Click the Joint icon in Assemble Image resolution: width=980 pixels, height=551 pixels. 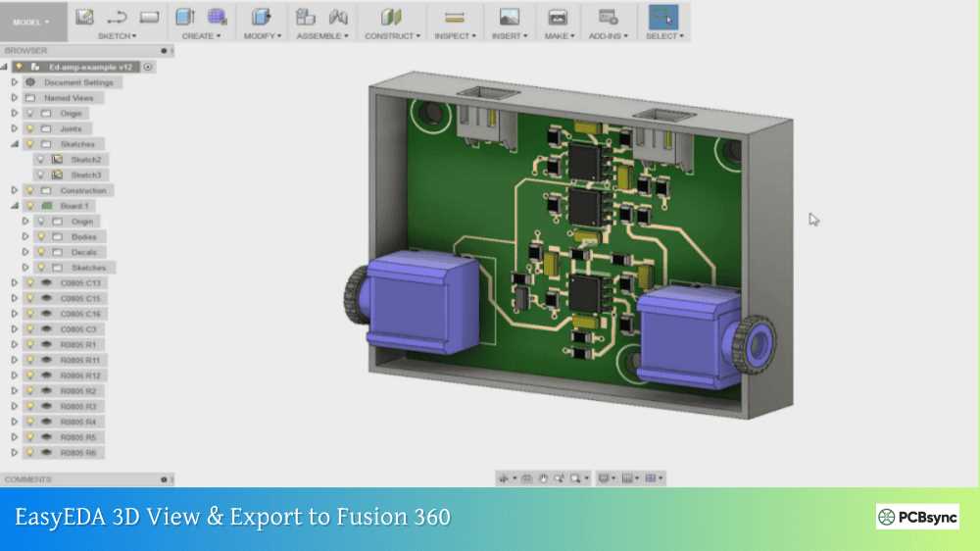click(338, 17)
